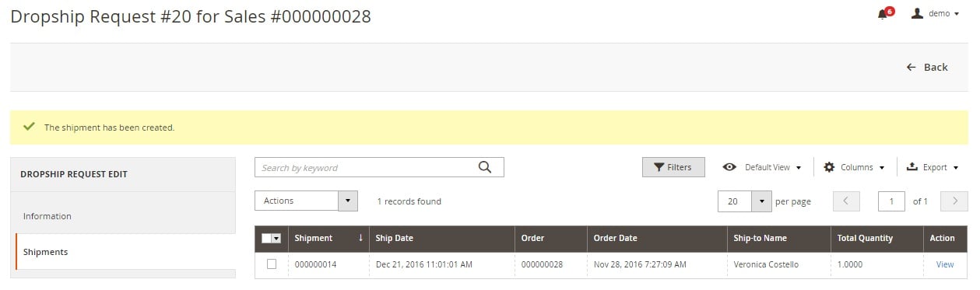Sort by the Shipment column header
The height and width of the screenshot is (290, 980).
tap(328, 239)
